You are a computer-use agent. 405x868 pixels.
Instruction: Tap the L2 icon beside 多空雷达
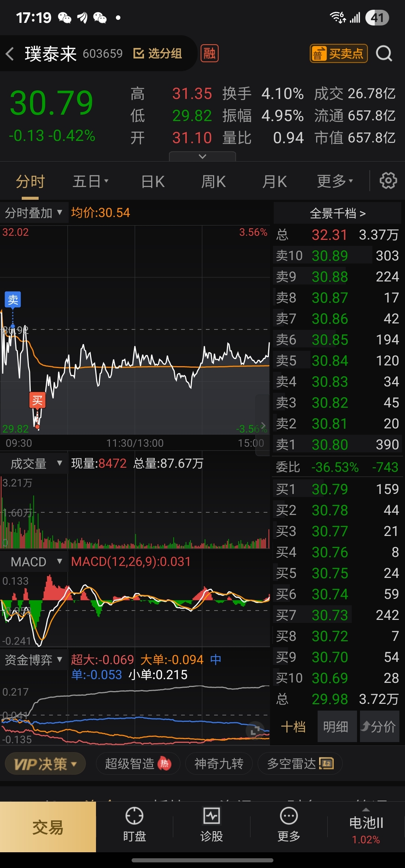click(326, 763)
